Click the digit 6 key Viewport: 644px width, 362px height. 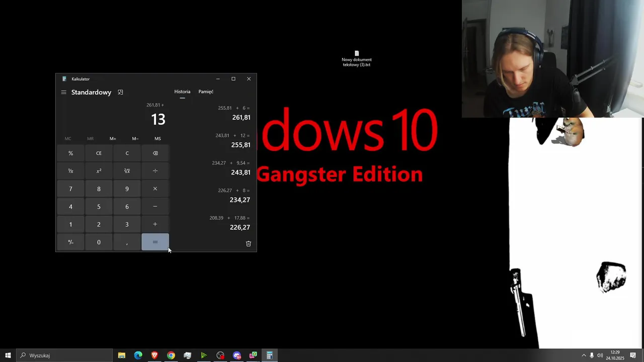(127, 207)
